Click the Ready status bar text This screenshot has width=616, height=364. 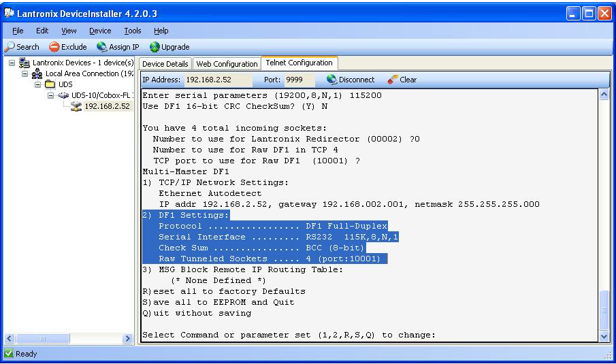pos(27,354)
